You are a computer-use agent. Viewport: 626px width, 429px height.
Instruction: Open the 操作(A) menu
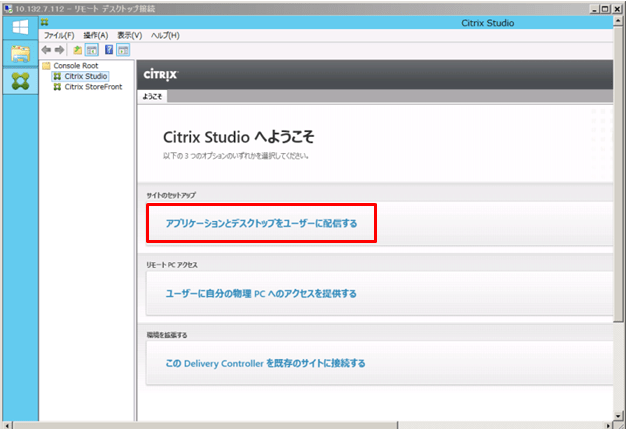pyautogui.click(x=96, y=36)
